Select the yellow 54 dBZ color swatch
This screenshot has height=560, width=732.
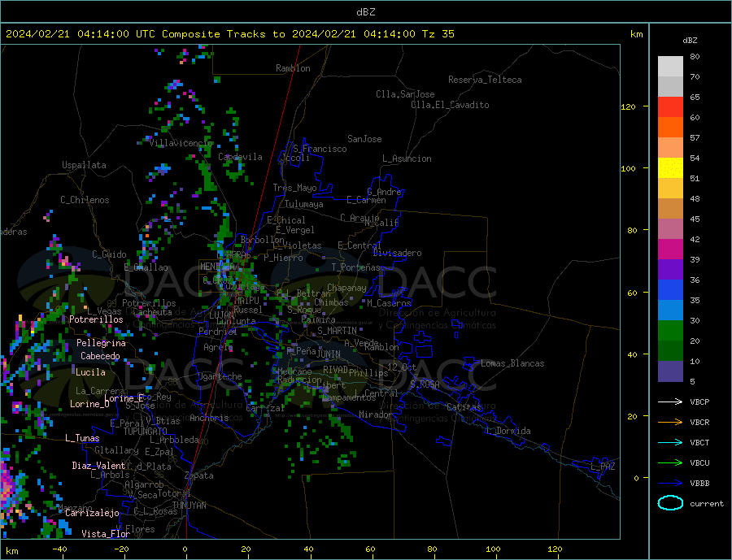[670, 168]
